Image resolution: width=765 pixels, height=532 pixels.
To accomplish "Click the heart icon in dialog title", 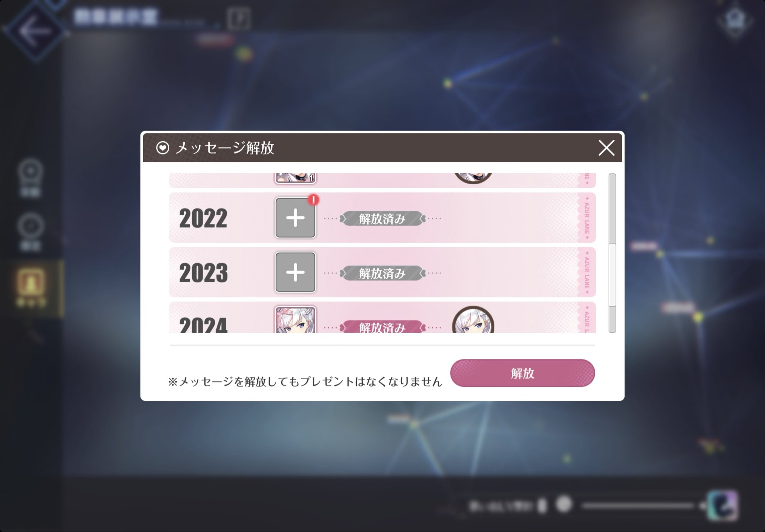I will (162, 148).
